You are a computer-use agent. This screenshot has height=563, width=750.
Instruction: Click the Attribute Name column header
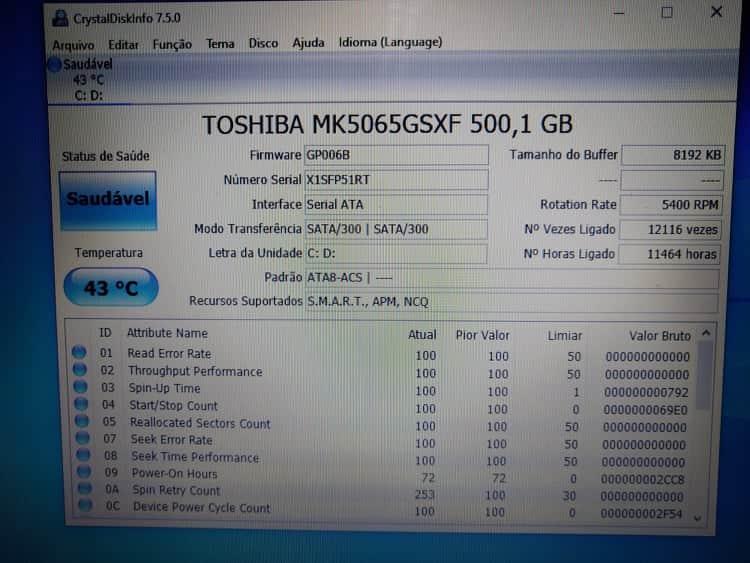click(x=167, y=333)
